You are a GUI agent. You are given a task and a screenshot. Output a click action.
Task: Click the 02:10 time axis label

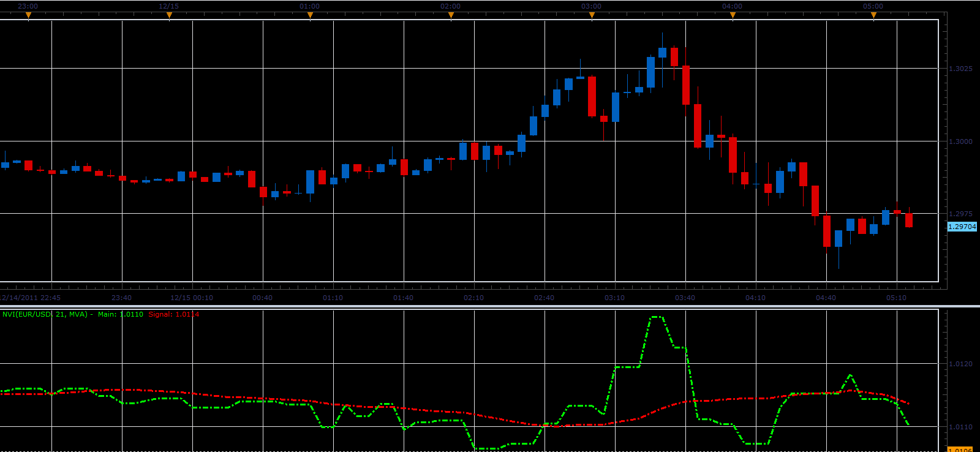coord(473,298)
